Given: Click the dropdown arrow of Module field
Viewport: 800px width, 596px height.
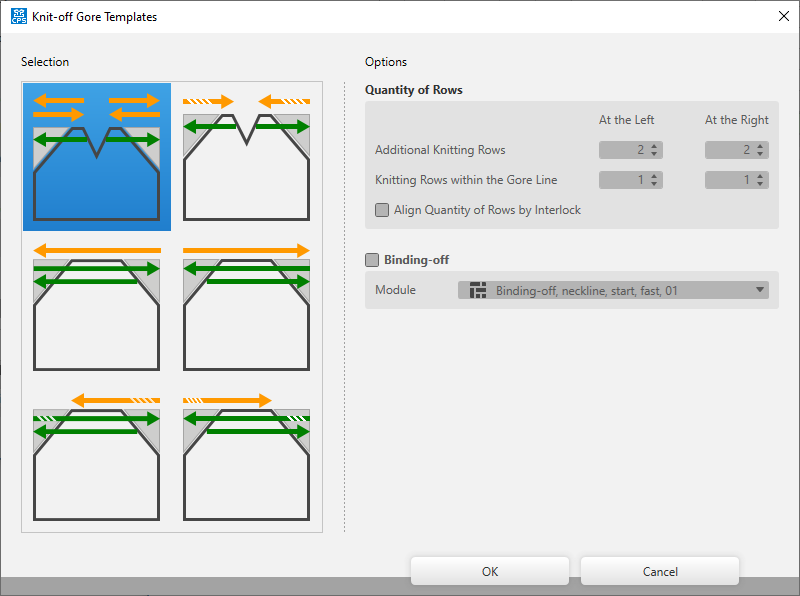Looking at the screenshot, I should point(760,291).
